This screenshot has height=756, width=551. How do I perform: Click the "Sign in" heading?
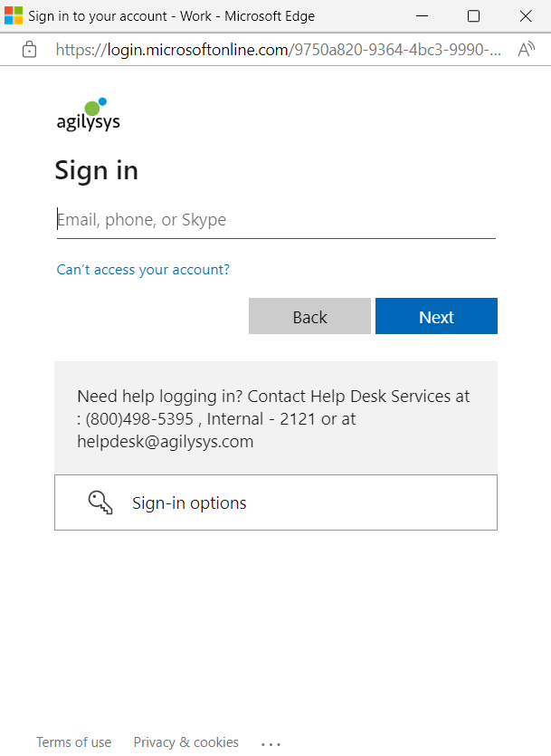coord(97,170)
